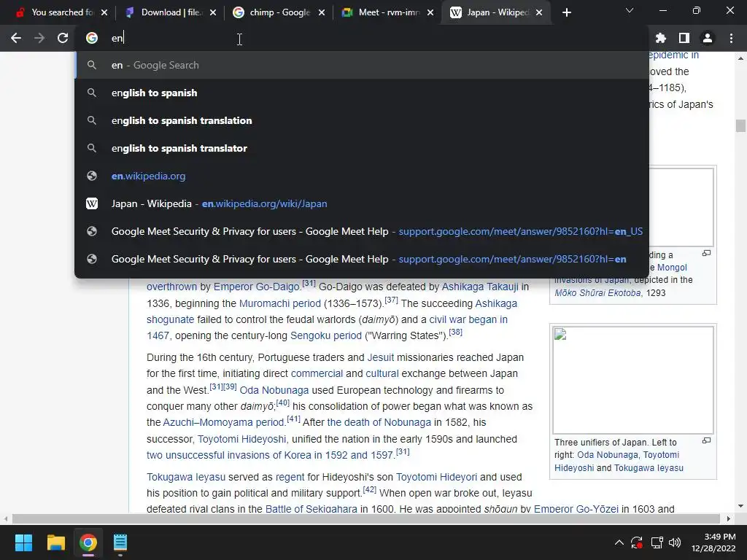The image size is (747, 560).
Task: Follow the 'Azuchi–Momoyama period' link
Action: coord(224,422)
